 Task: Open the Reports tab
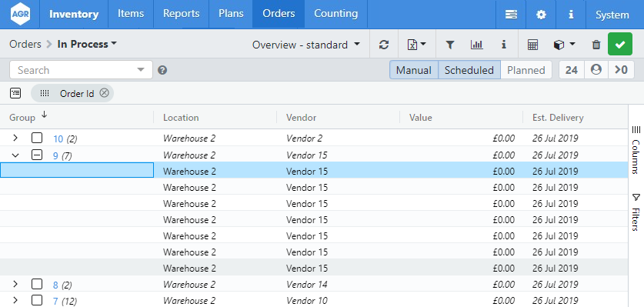pos(181,14)
